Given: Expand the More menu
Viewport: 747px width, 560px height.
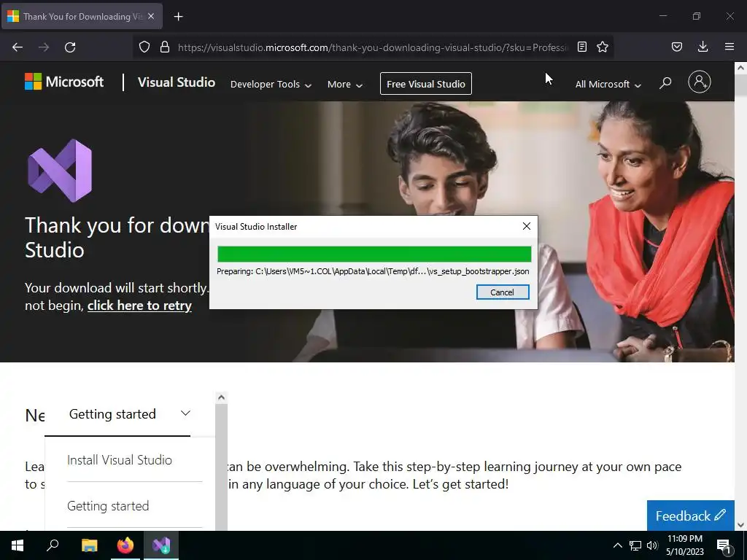Looking at the screenshot, I should [x=345, y=85].
